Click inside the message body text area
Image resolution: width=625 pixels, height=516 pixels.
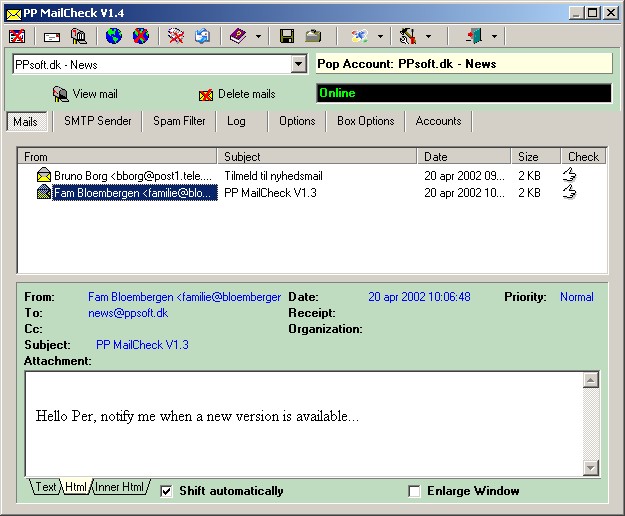304,424
